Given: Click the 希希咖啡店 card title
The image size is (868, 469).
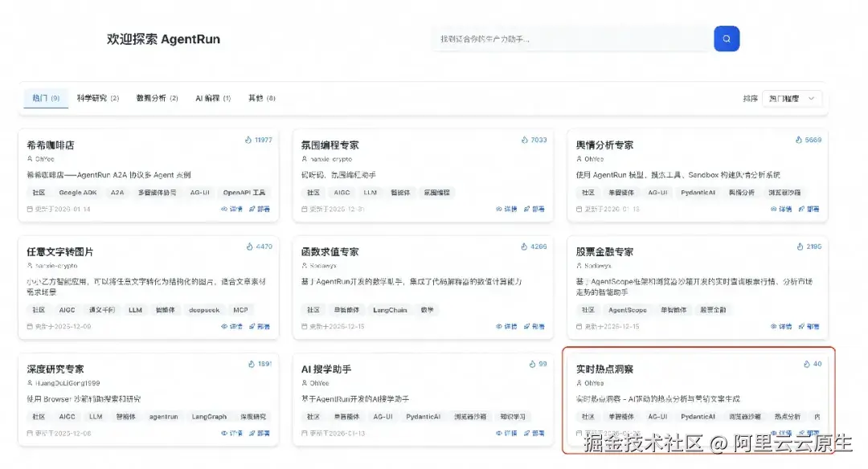Looking at the screenshot, I should [51, 145].
